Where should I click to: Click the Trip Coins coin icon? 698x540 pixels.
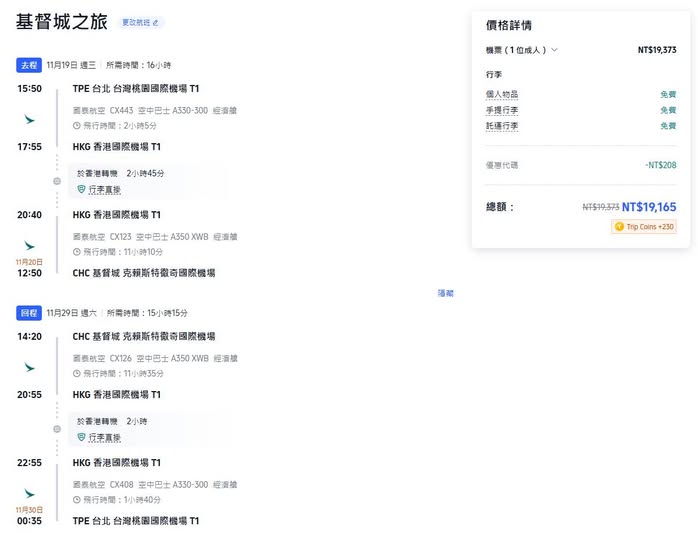[619, 227]
